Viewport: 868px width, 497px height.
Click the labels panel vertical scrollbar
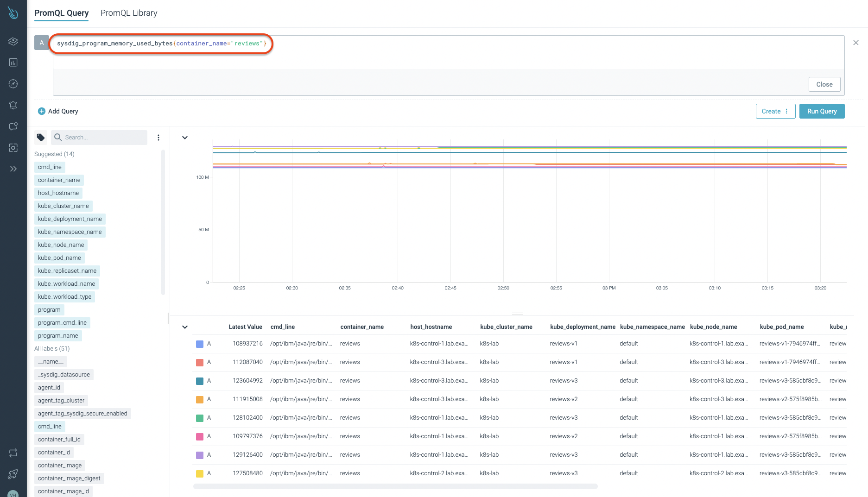click(x=163, y=222)
